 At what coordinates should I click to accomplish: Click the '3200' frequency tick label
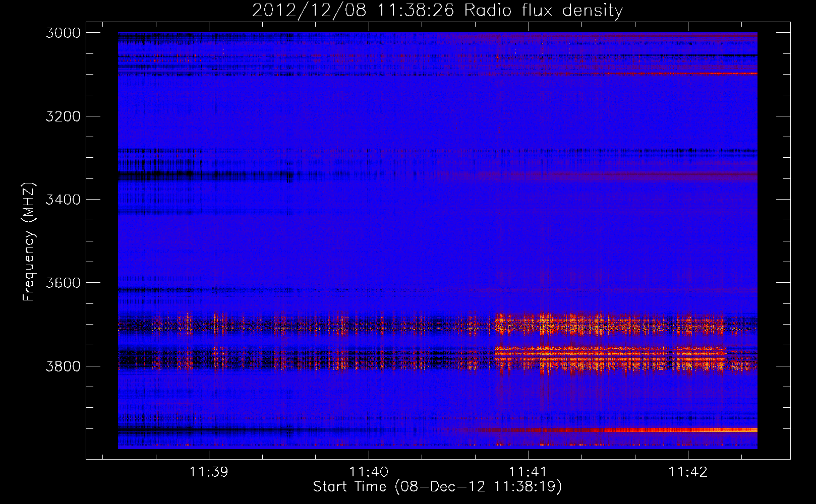coord(63,116)
